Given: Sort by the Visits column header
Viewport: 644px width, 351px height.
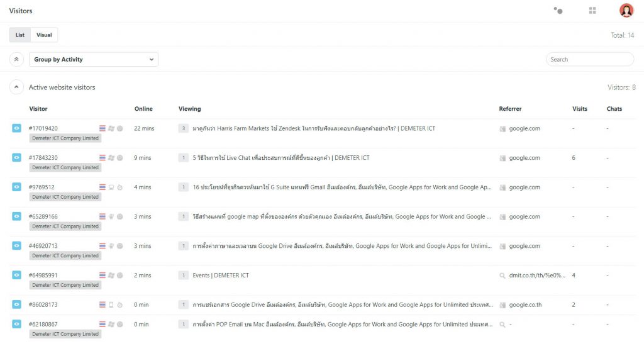Looking at the screenshot, I should [579, 108].
